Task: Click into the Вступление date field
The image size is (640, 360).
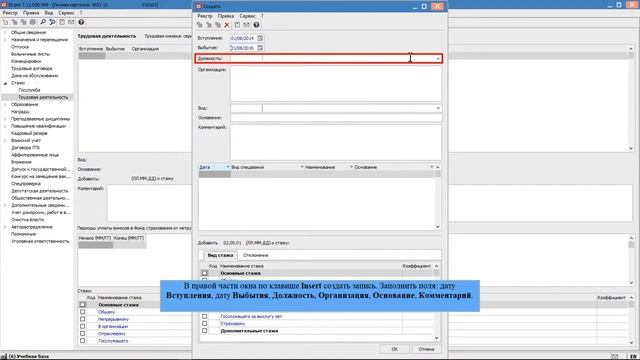Action: (243, 38)
